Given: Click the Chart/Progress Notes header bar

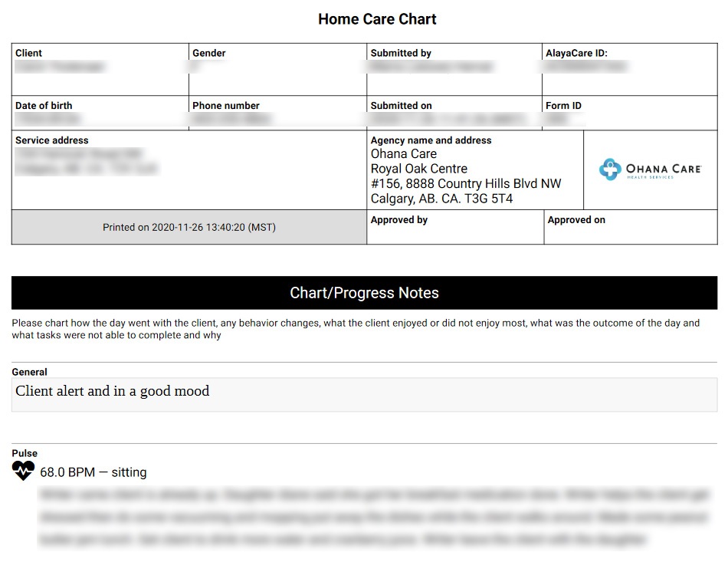Looking at the screenshot, I should (364, 293).
